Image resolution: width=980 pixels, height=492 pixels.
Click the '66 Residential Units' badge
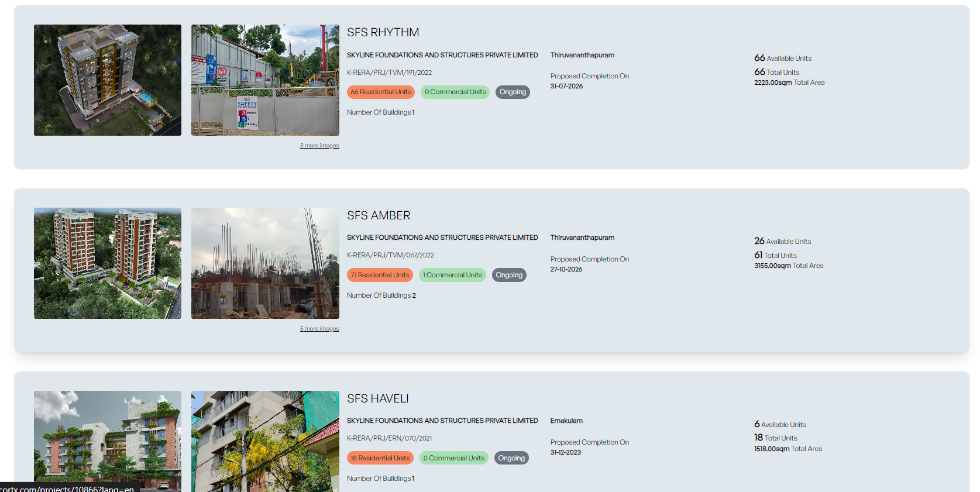pyautogui.click(x=381, y=92)
